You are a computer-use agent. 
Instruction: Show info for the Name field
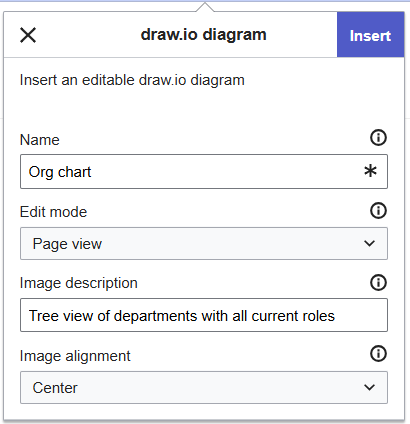[x=378, y=137]
